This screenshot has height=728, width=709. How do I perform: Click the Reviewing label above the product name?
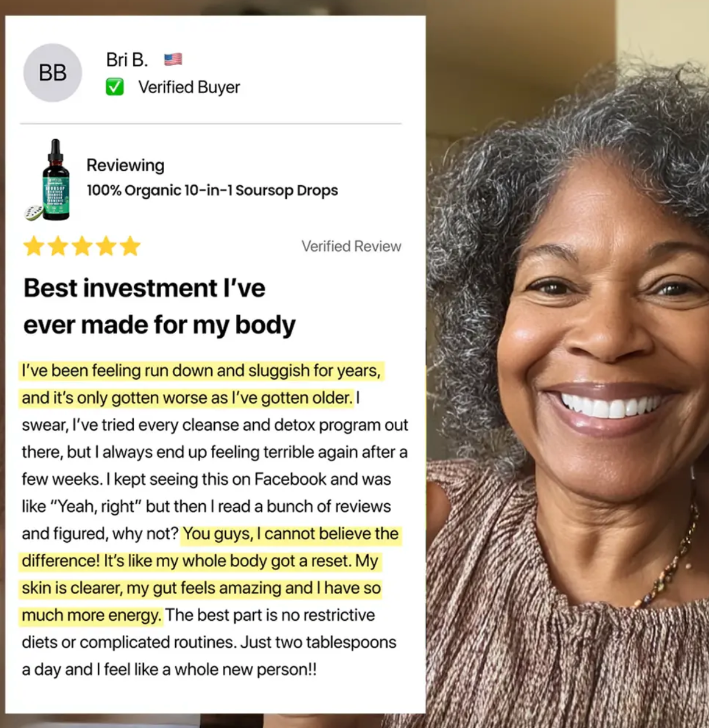[125, 165]
